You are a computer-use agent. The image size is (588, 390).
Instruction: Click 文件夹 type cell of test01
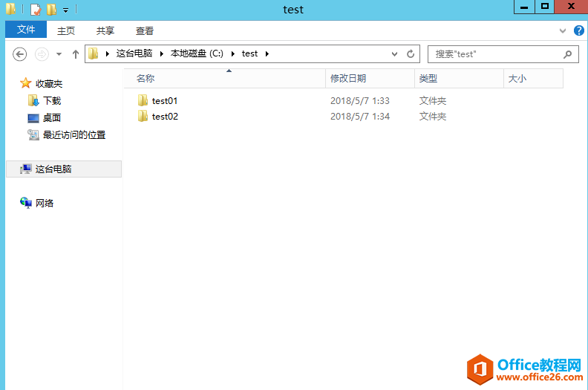coord(432,101)
